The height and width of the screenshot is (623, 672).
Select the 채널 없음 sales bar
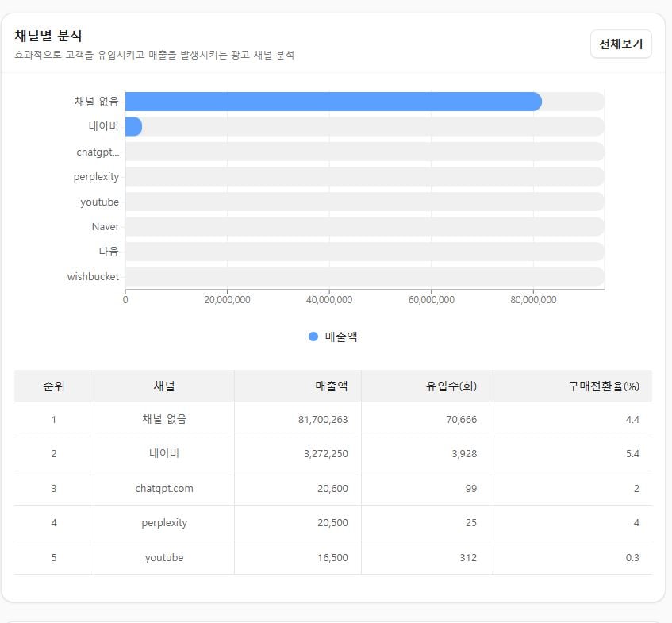click(333, 102)
